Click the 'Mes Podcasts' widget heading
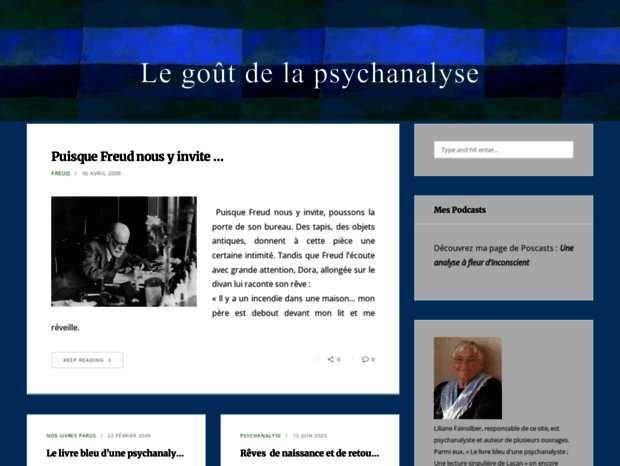 coord(460,210)
